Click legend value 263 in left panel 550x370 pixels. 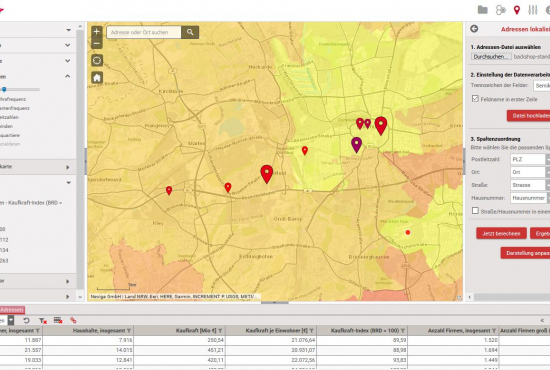pos(4,261)
